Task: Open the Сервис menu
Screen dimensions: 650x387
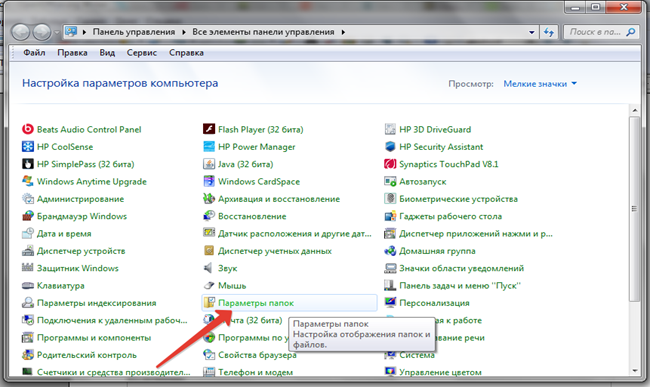Action: (x=142, y=53)
